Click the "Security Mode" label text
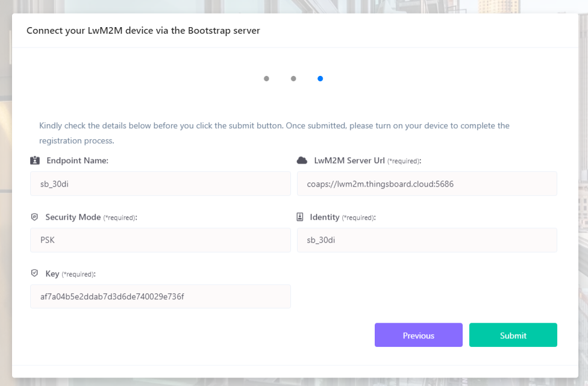Viewport: 588px width, 386px height. coord(73,217)
